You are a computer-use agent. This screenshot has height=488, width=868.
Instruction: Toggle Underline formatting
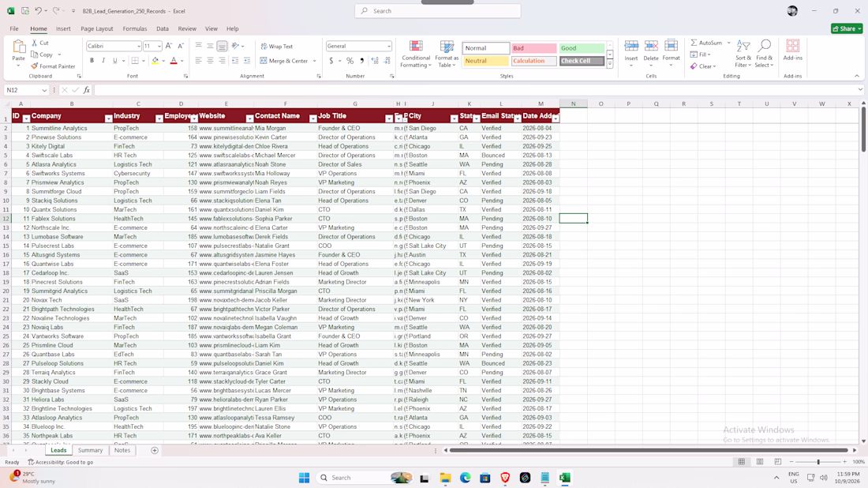pos(115,61)
